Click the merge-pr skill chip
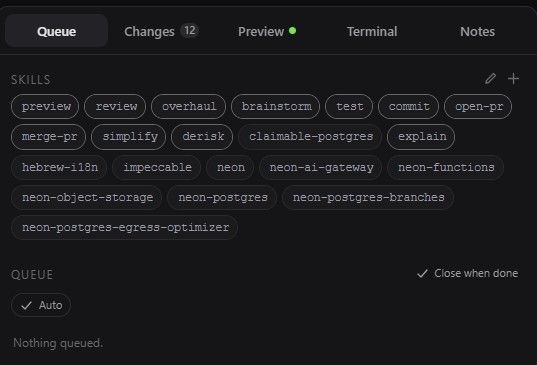This screenshot has height=365, width=537. point(48,137)
